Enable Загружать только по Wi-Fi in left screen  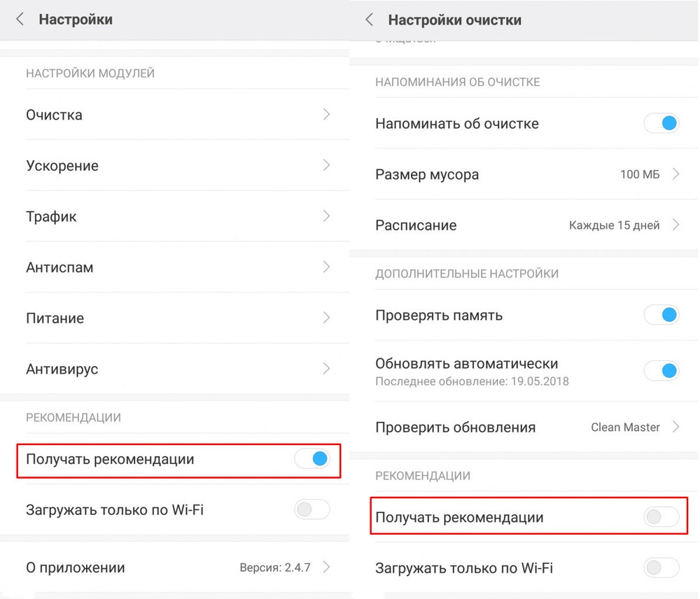pos(312,509)
